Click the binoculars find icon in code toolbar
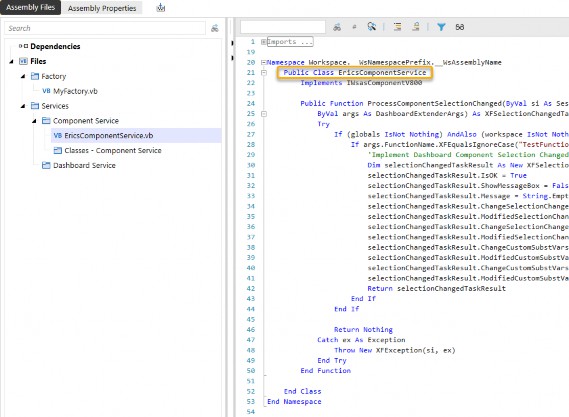 tap(337, 27)
